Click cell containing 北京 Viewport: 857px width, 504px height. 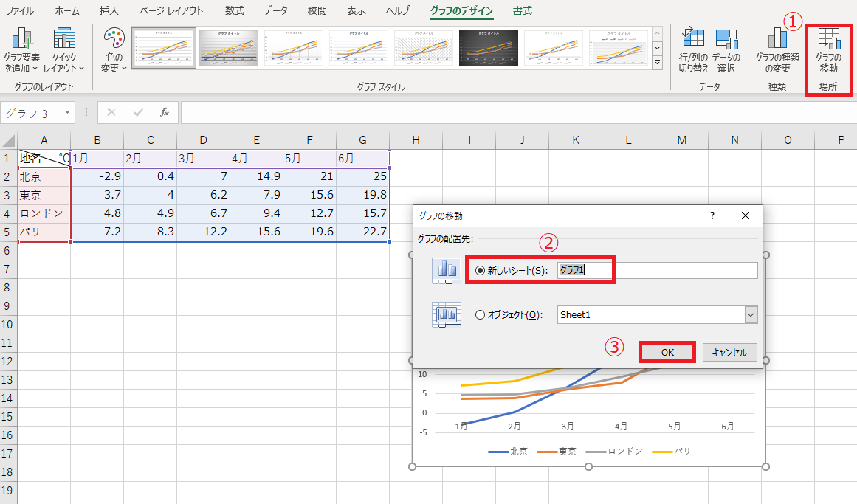[x=44, y=176]
